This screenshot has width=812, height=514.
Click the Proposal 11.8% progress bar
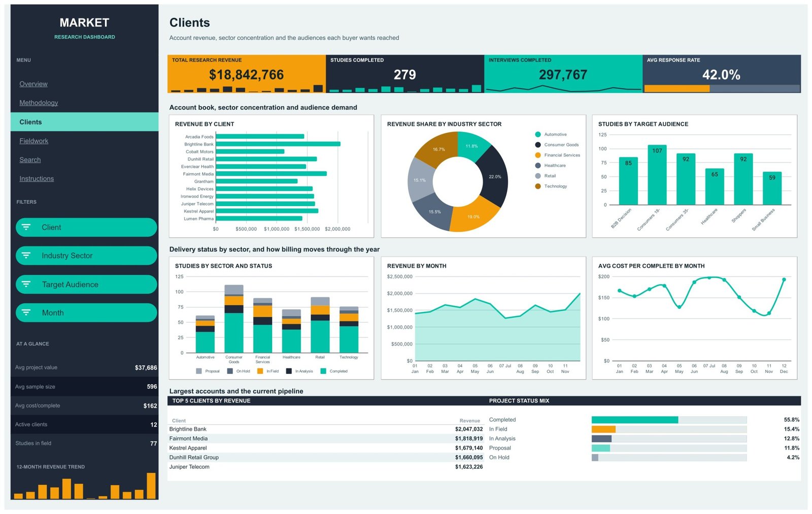(x=669, y=448)
